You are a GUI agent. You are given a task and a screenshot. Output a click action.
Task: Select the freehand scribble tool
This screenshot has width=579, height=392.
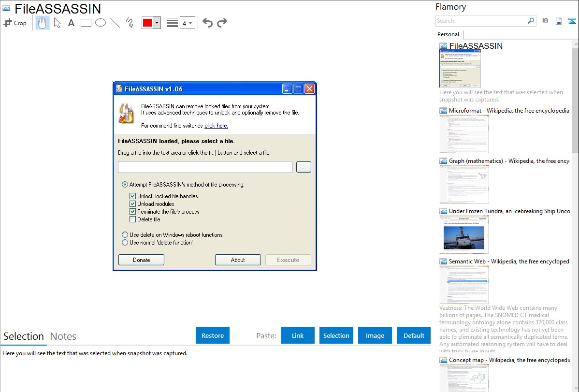coord(130,23)
